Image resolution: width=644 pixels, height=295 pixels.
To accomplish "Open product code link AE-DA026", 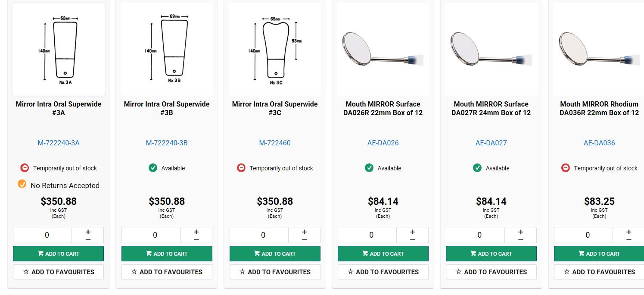I will tap(383, 143).
